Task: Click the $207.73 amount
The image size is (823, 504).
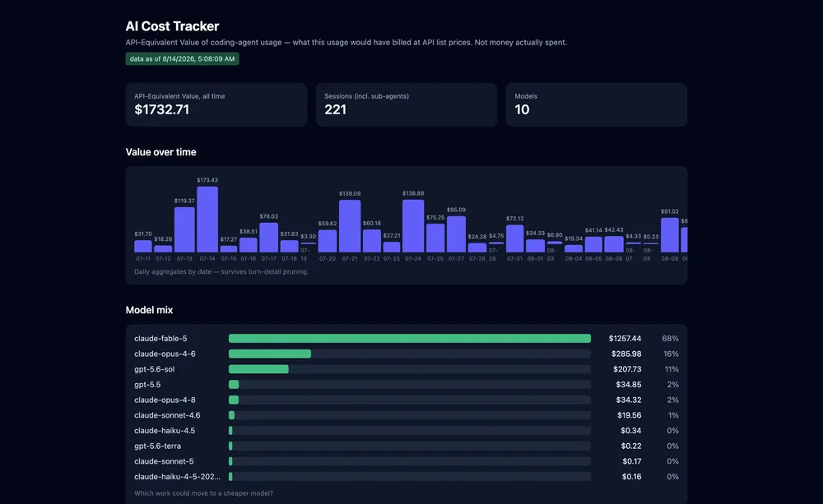Action: 627,369
